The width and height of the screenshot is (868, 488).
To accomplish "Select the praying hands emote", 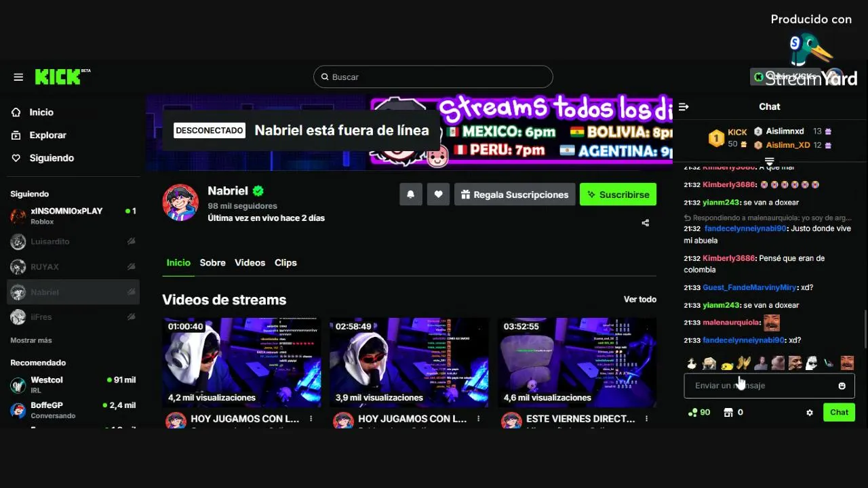I will pyautogui.click(x=743, y=363).
